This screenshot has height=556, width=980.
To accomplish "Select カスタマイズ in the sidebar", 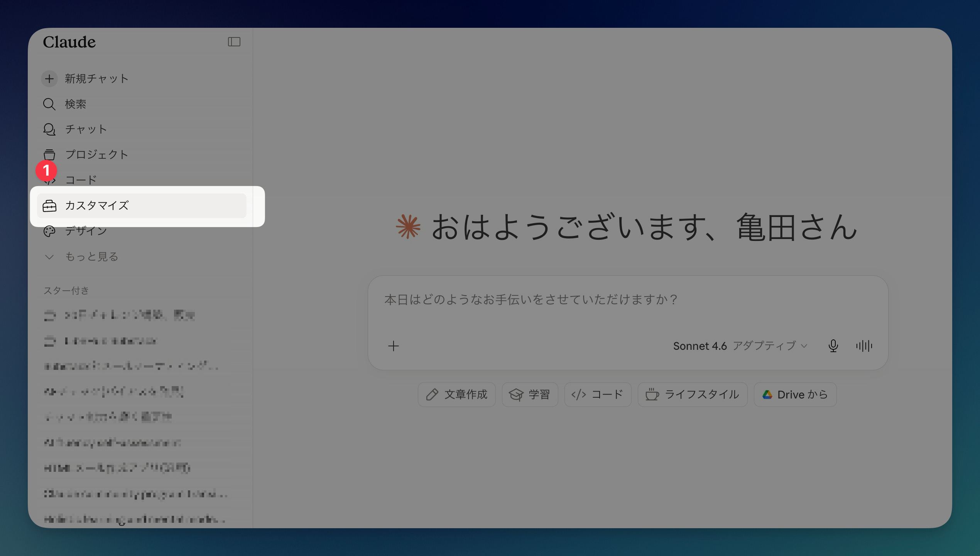I will point(142,206).
